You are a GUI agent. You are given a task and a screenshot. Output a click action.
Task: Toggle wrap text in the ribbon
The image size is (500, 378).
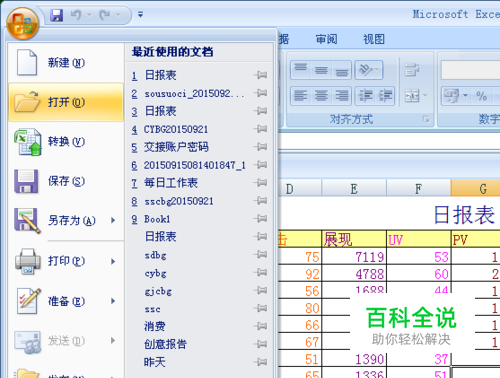click(x=412, y=70)
